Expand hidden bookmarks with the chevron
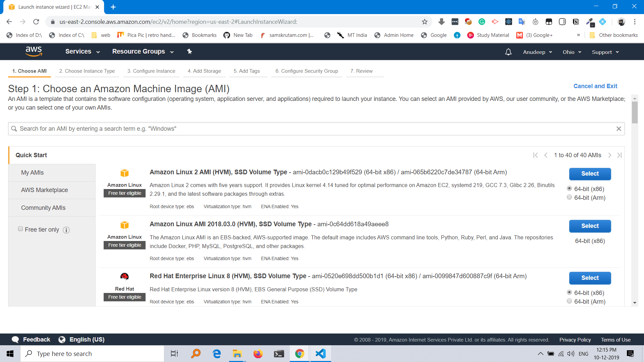The image size is (644, 362). [578, 35]
